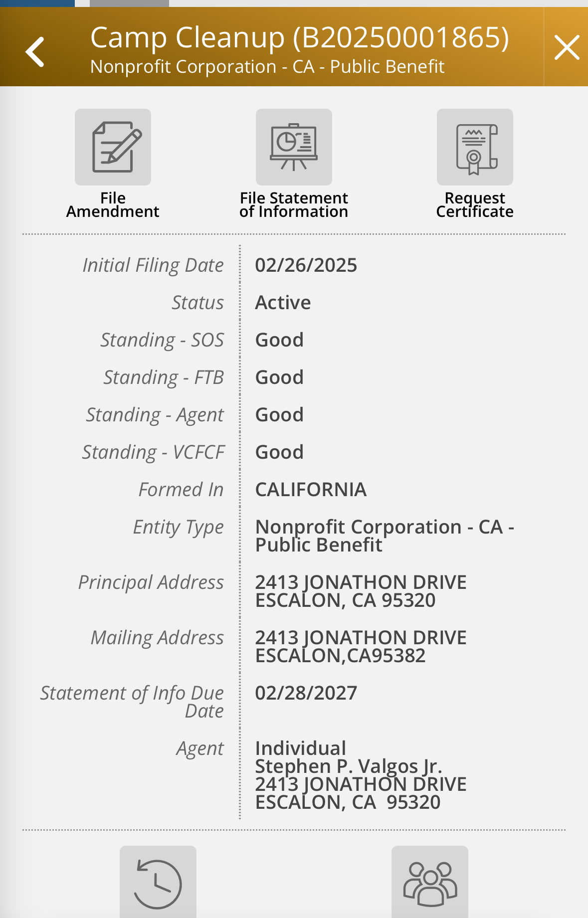
Task: Close the Camp Cleanup detail panel
Action: 567,48
